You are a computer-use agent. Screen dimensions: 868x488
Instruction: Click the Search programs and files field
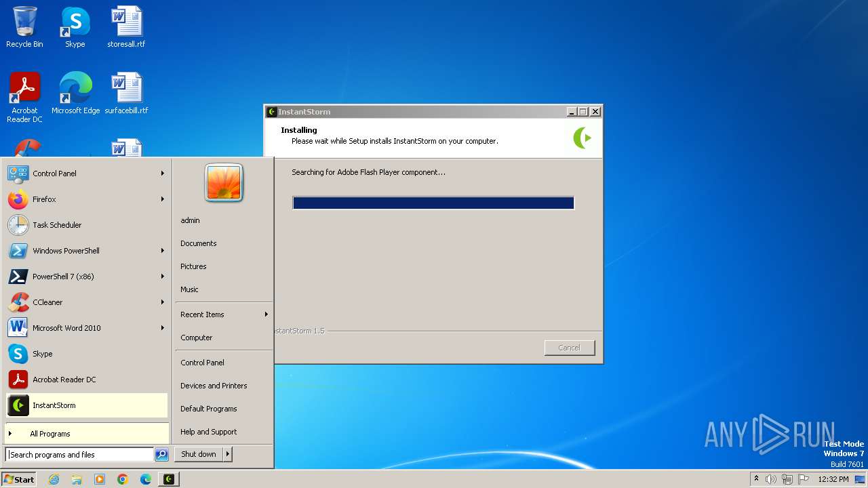pyautogui.click(x=79, y=455)
